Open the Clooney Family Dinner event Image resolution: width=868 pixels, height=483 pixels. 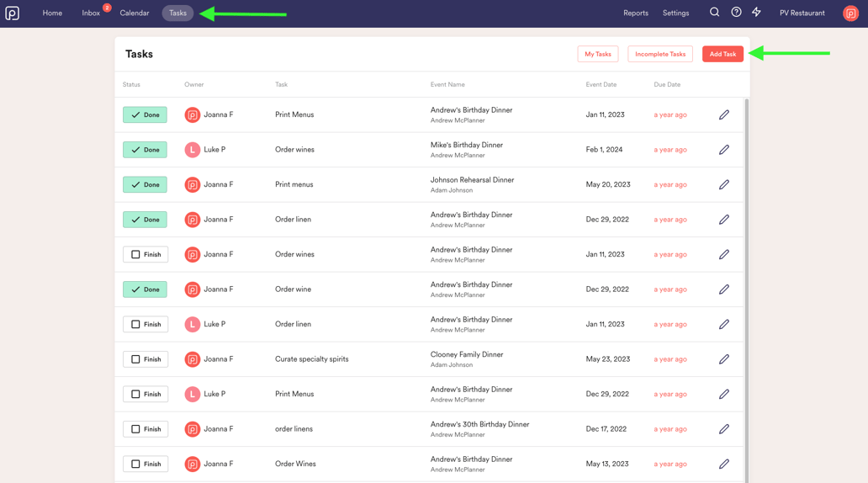(467, 354)
